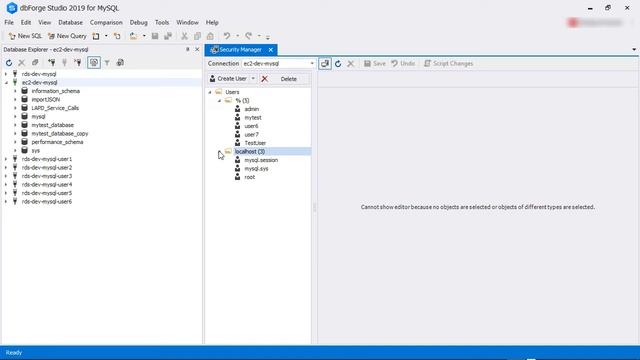Click the Copy icon in the main toolbar
Image resolution: width=640 pixels, height=360 pixels.
coord(197,36)
